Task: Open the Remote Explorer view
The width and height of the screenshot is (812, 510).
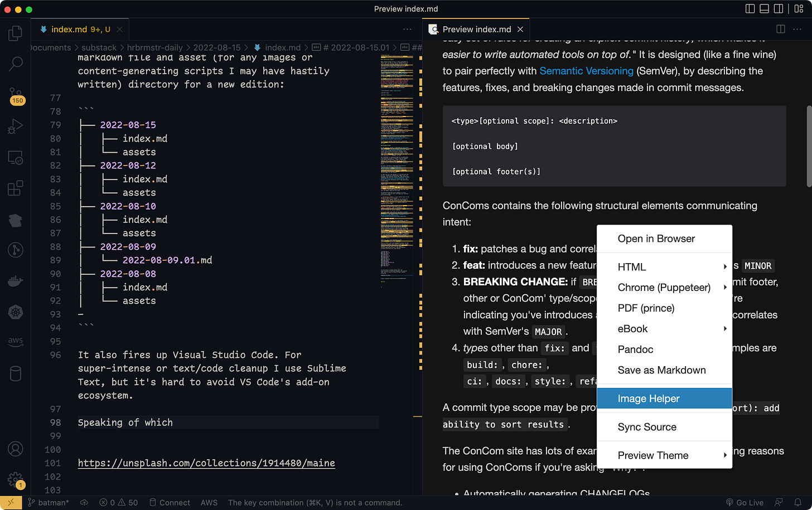Action: pyautogui.click(x=16, y=158)
